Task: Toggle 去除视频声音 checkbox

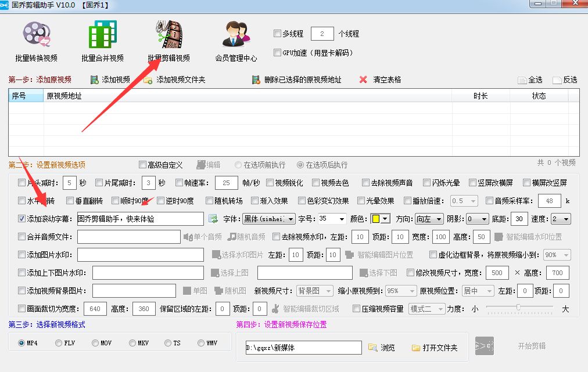Action: 365,182
